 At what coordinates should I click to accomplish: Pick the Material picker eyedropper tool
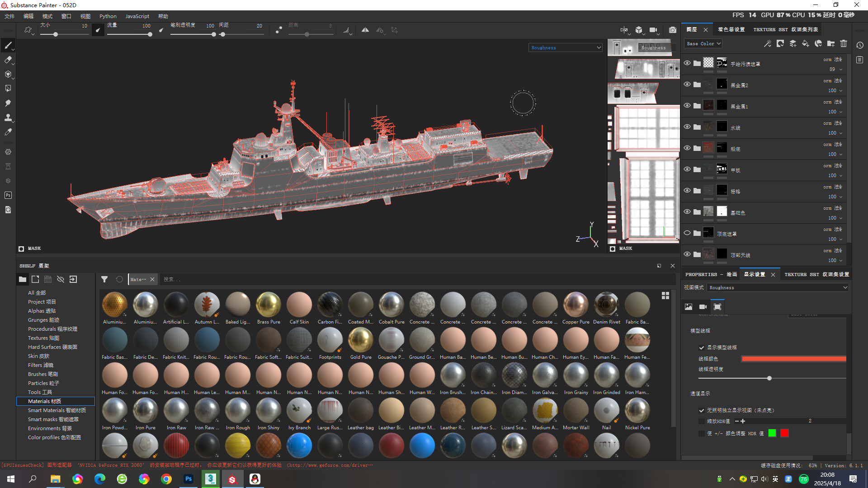point(8,132)
